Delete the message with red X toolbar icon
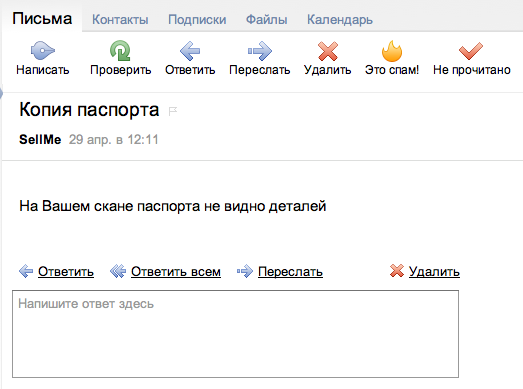The image size is (523, 389). (328, 51)
